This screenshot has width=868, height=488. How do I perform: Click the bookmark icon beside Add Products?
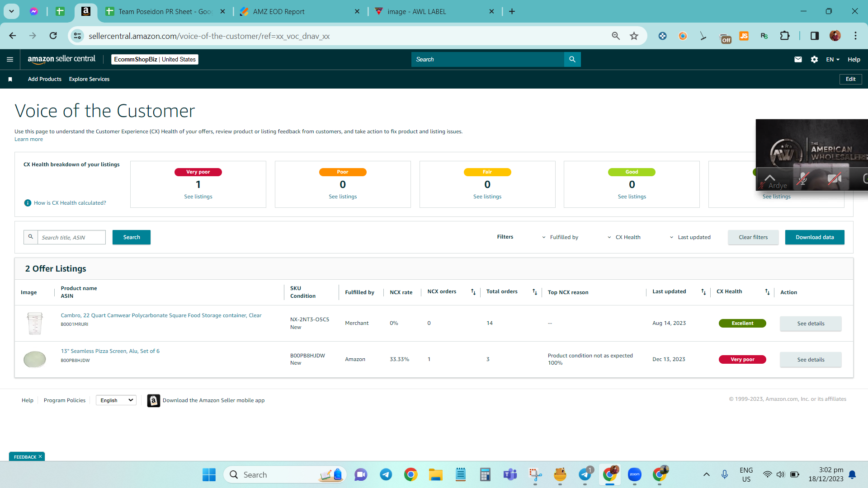[10, 79]
